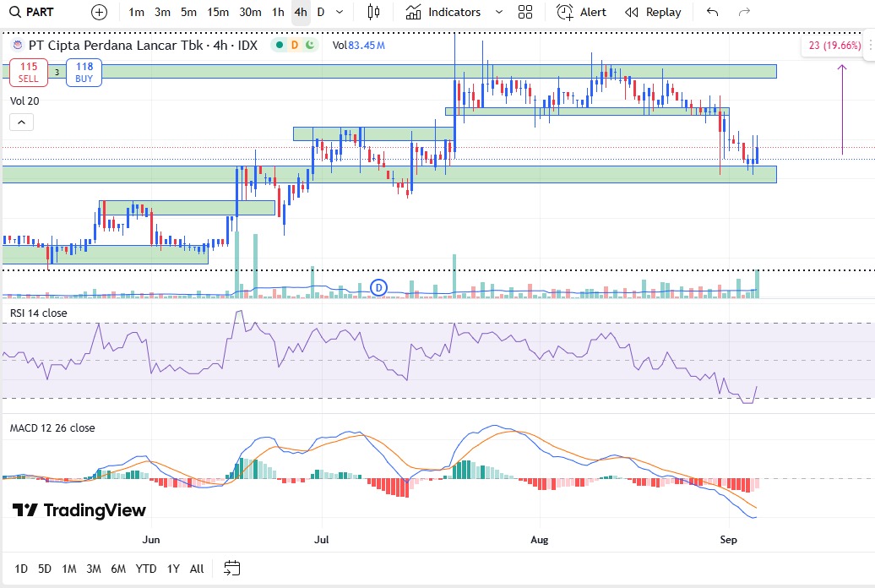875x588 pixels.
Task: Set date range to 1D
Action: (21, 569)
